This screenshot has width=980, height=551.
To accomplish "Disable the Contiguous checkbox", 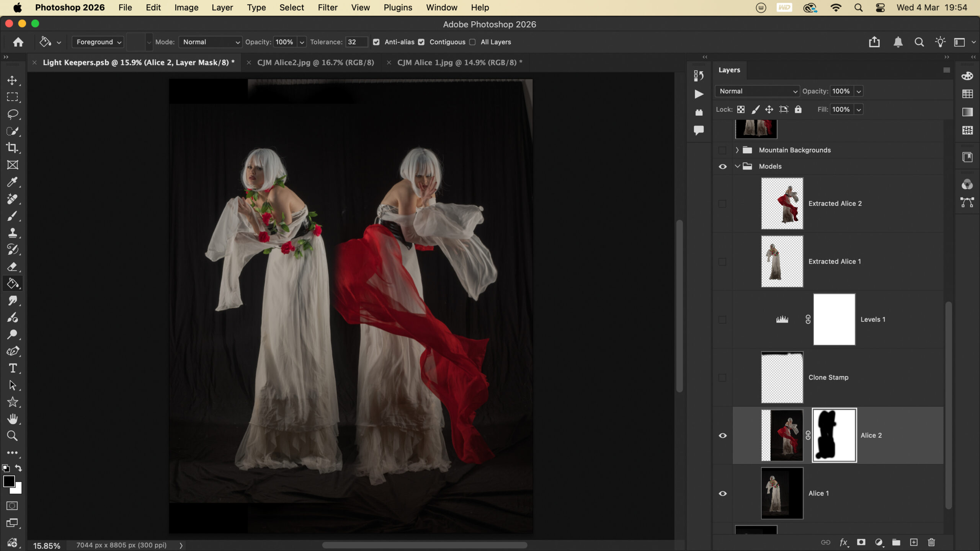I will (421, 42).
